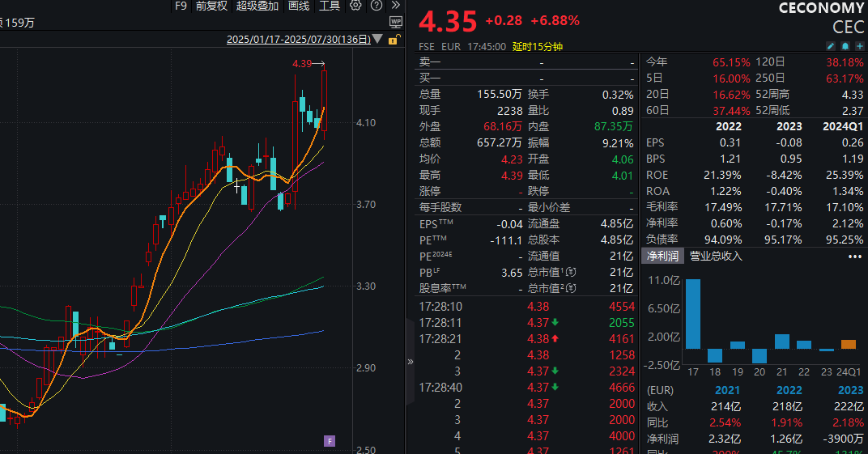Click the 250日 return 63.17%
Screen dimensions: 868x454
845,78
